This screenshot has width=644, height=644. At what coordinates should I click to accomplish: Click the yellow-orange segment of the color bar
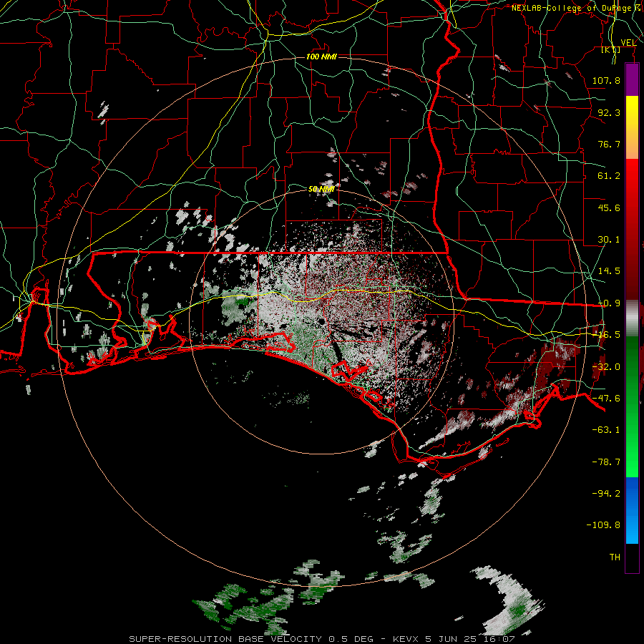[x=632, y=127]
